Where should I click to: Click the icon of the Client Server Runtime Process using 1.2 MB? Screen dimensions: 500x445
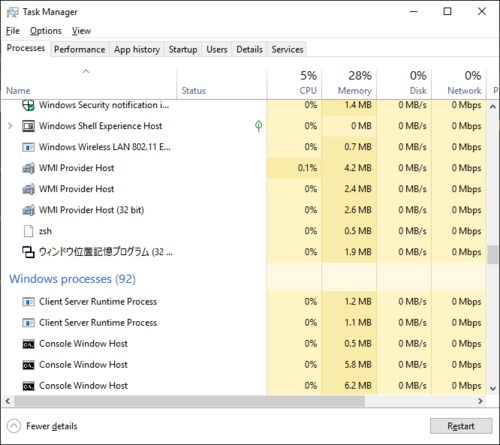[x=28, y=302]
